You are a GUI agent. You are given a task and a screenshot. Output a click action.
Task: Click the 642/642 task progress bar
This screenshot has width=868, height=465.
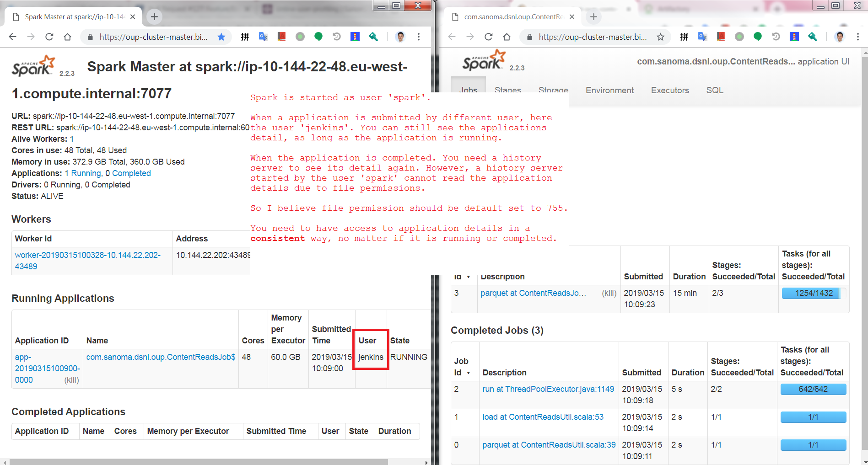tap(813, 389)
